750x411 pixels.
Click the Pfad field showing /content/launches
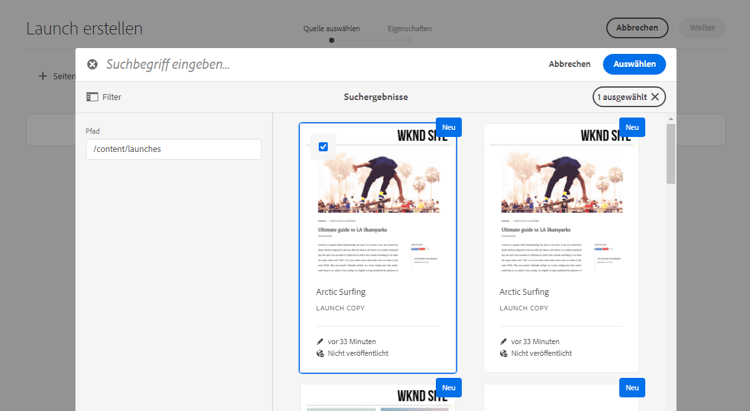pyautogui.click(x=174, y=149)
